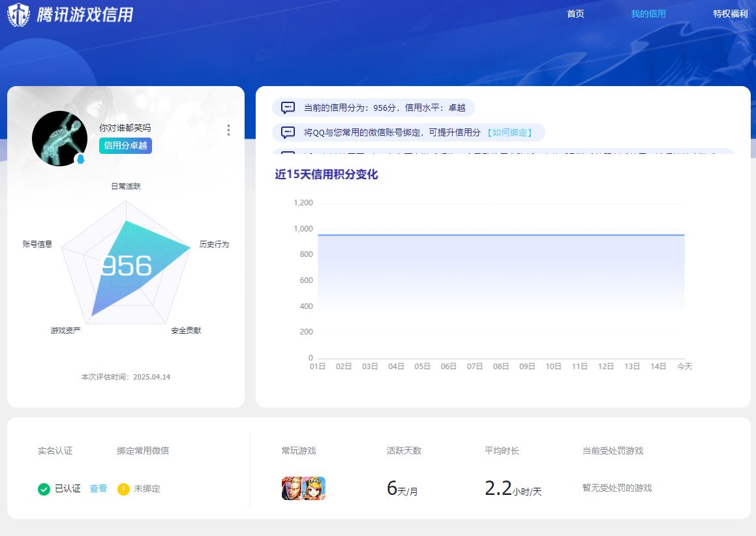
Task: Click the chat icon beside WeChat binding tip
Action: click(288, 132)
